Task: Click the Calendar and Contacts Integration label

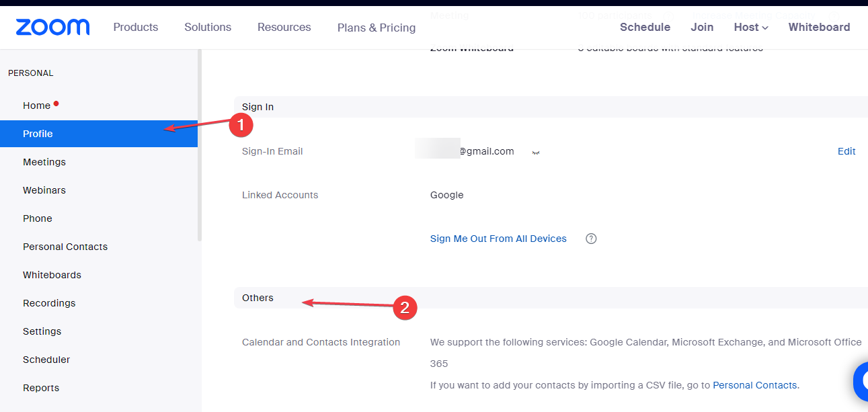Action: coord(321,342)
